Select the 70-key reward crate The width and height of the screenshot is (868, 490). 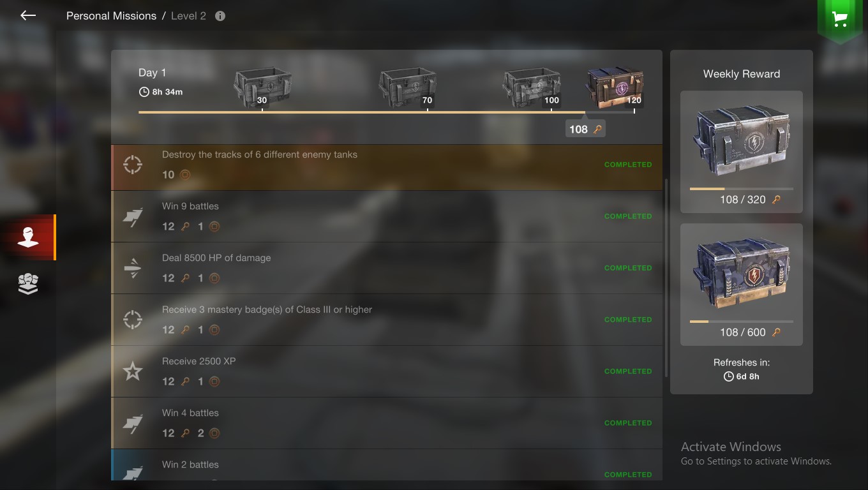(407, 87)
